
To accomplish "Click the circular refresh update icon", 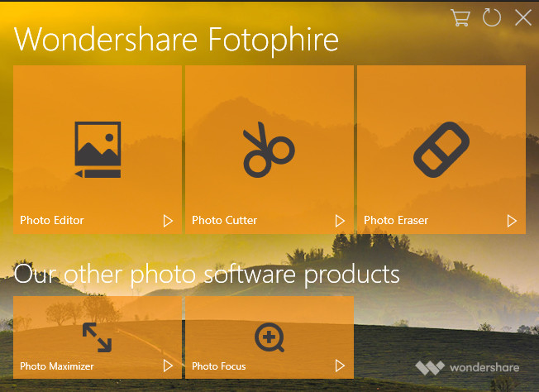I will pos(492,17).
